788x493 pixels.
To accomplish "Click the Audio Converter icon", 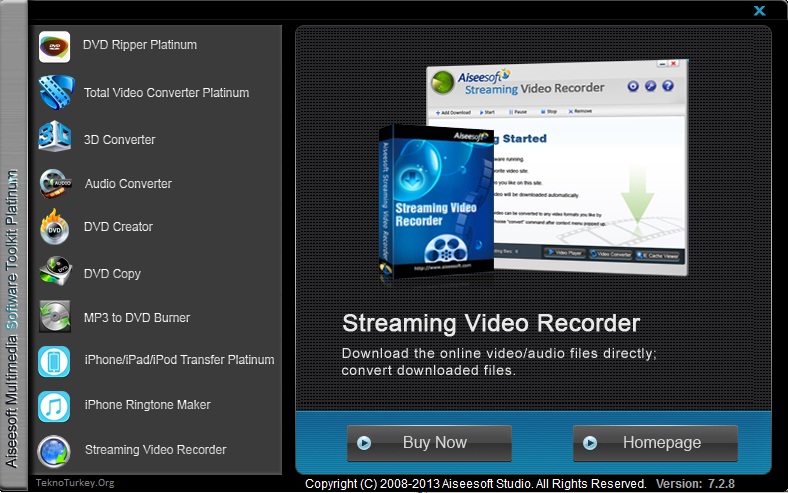I will point(54,184).
